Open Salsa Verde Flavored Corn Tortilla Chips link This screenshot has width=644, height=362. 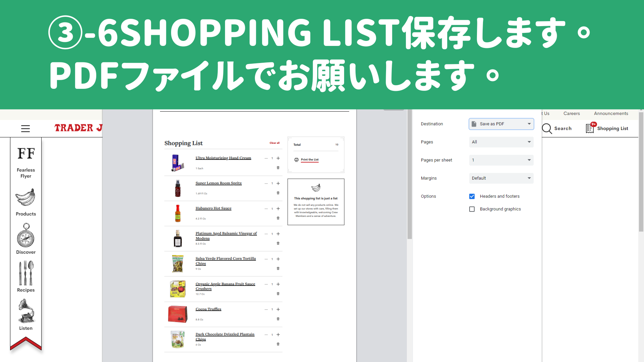[x=225, y=261]
